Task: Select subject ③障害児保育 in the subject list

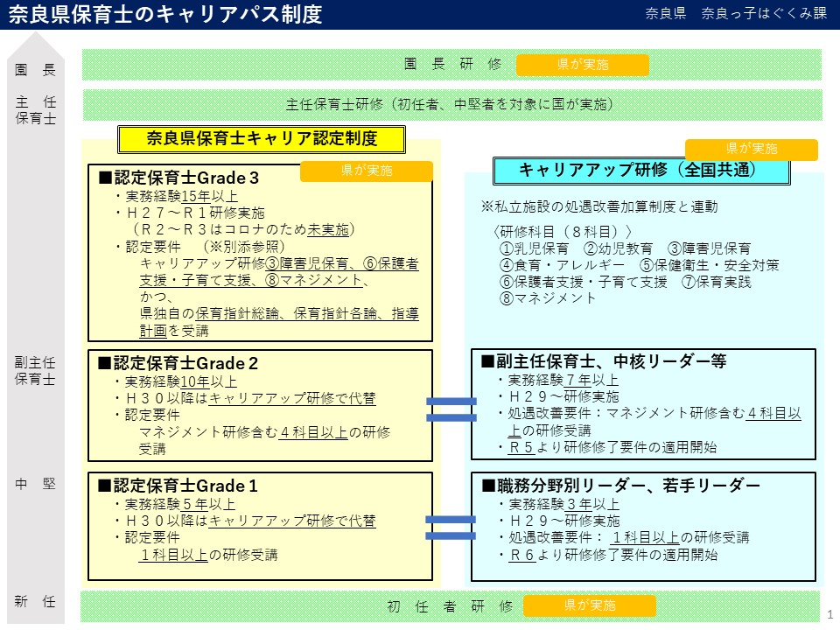Action: [710, 248]
